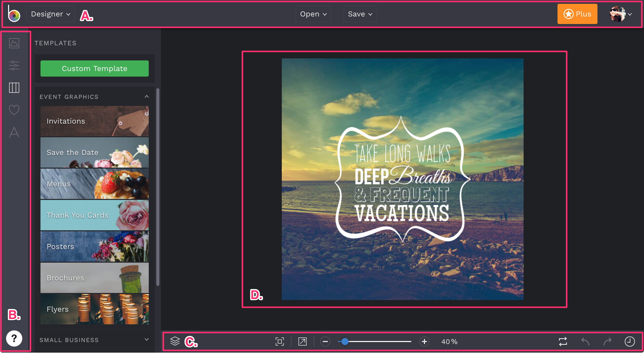Open the Image Manager sidebar icon
This screenshot has width=644, height=363.
(14, 43)
